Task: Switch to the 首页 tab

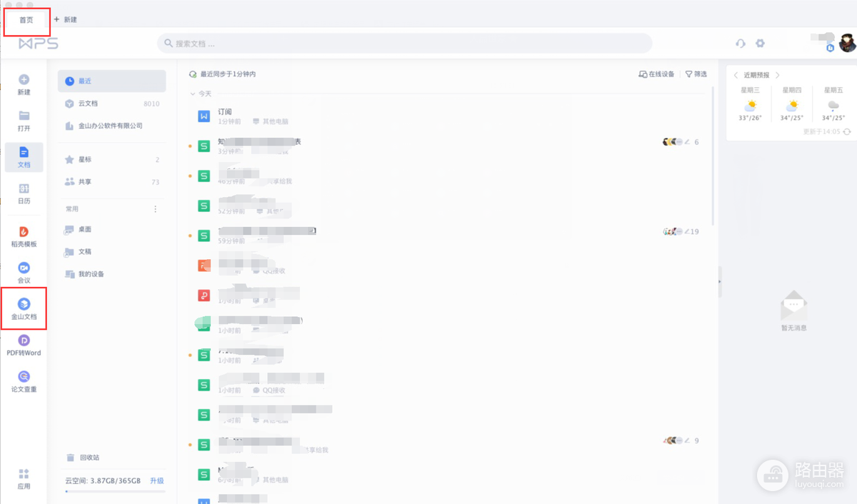Action: [x=26, y=20]
